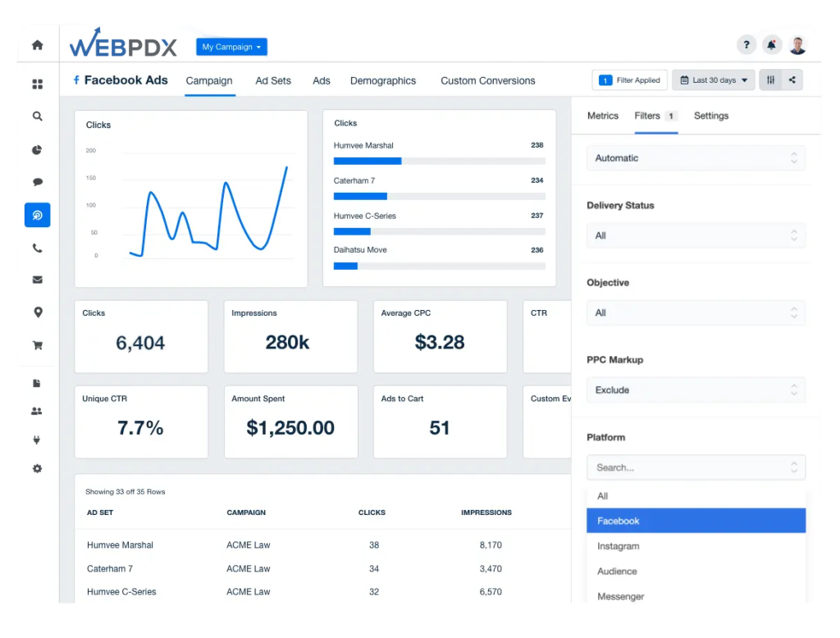The image size is (840, 638).
Task: Click the phone call tracking icon
Action: (38, 248)
